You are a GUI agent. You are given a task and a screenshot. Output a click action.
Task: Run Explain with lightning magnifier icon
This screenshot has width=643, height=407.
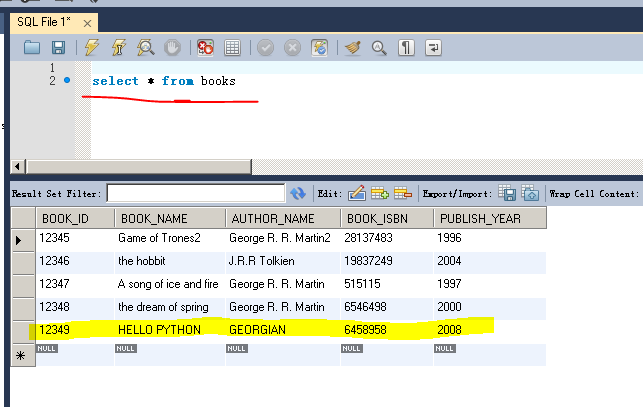tap(146, 48)
